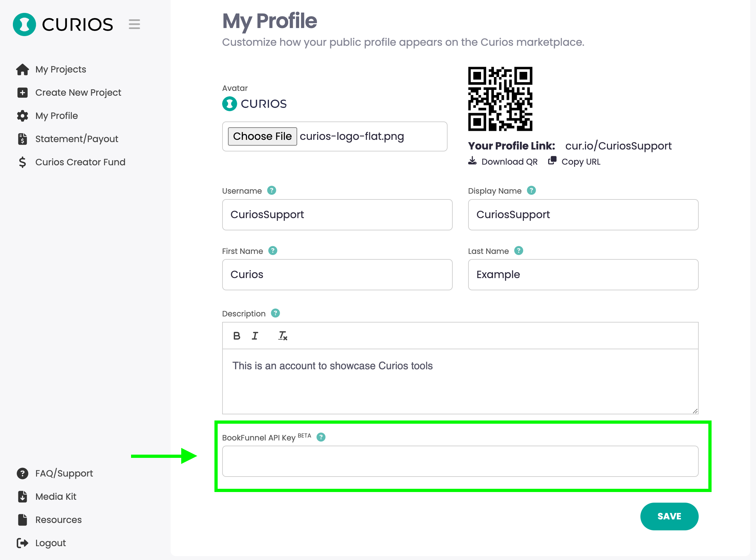Show help tooltip for BookFunnel API Key
Image resolution: width=756 pixels, height=560 pixels.
pos(321,437)
